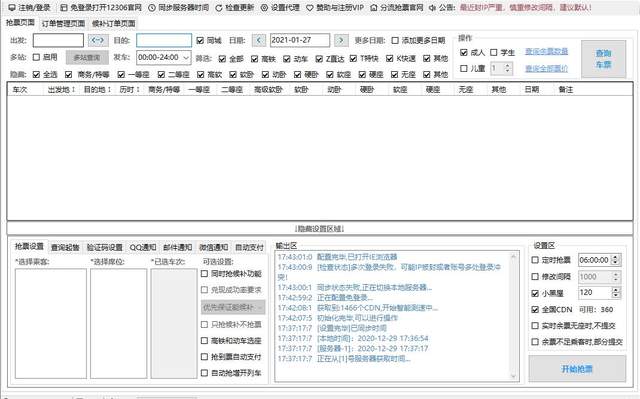
Task: Toggle the K快速 filter checkbox
Action: click(390, 59)
